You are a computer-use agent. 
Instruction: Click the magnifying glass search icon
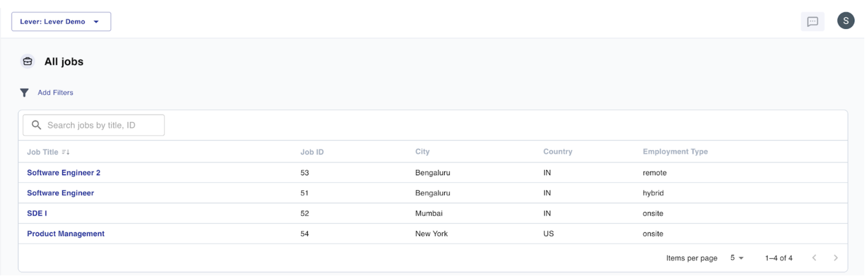click(x=37, y=125)
